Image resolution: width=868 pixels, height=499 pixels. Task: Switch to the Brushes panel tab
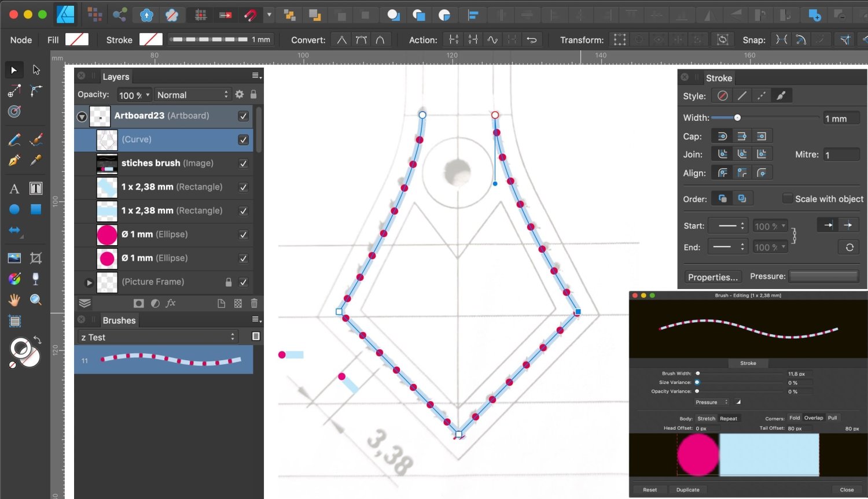pyautogui.click(x=119, y=320)
